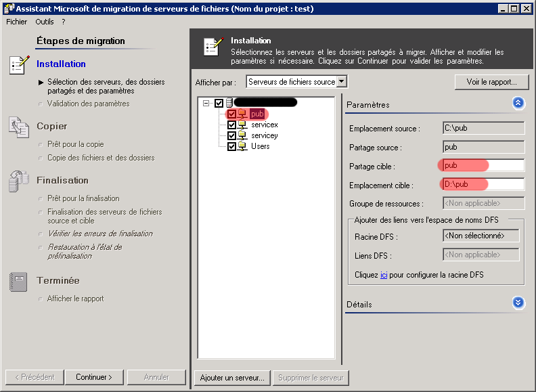Click the Finalisation servers icon
Screen dimensions: 536x392
[x=19, y=181]
